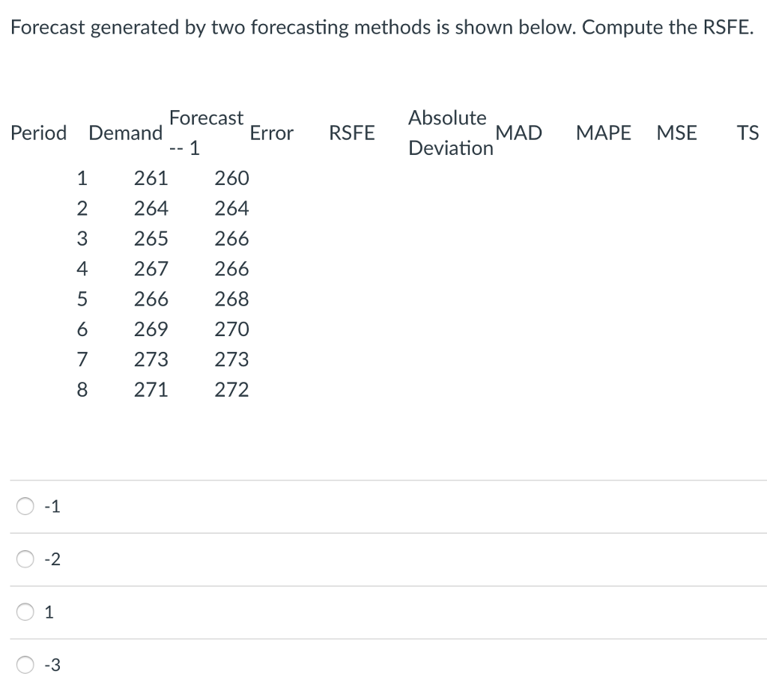Click the MAPE column header

point(604,133)
